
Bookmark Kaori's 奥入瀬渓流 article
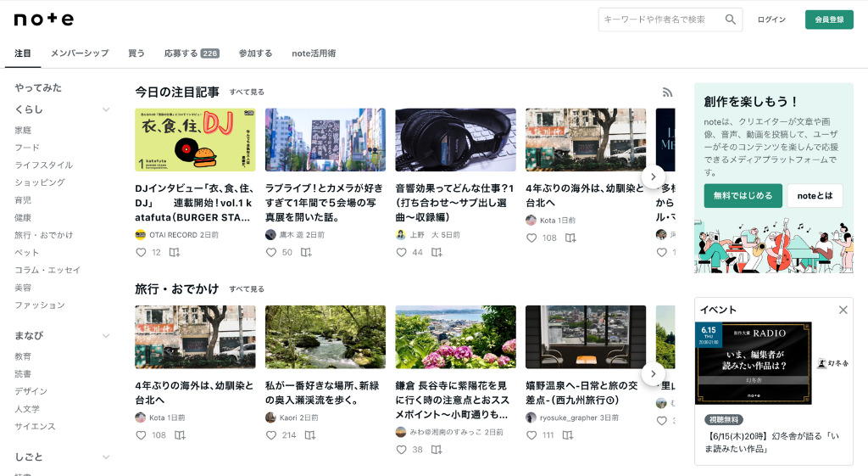[x=310, y=435]
